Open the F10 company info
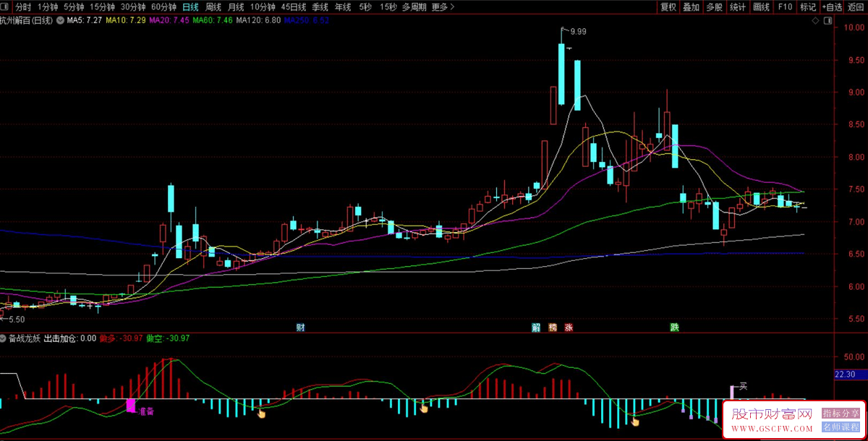Screen dimensions: 868x441 tap(785, 7)
